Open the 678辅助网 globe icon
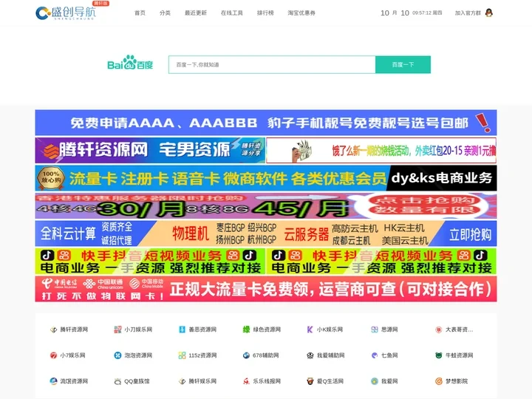 246,355
